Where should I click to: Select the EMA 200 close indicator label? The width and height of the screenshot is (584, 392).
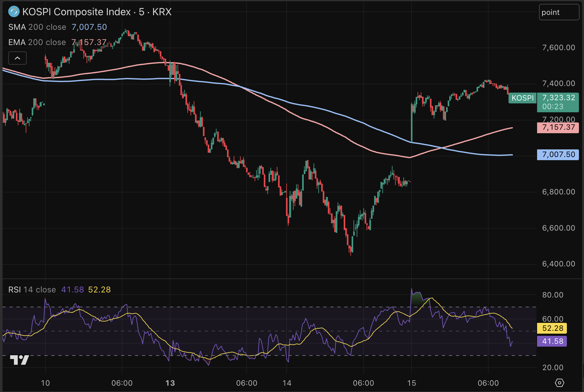(x=37, y=42)
